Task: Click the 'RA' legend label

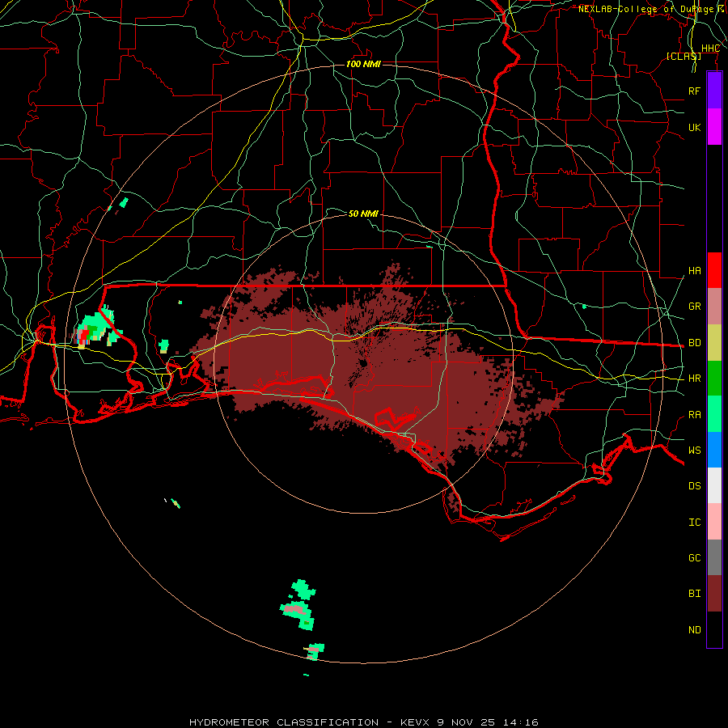Action: (694, 414)
